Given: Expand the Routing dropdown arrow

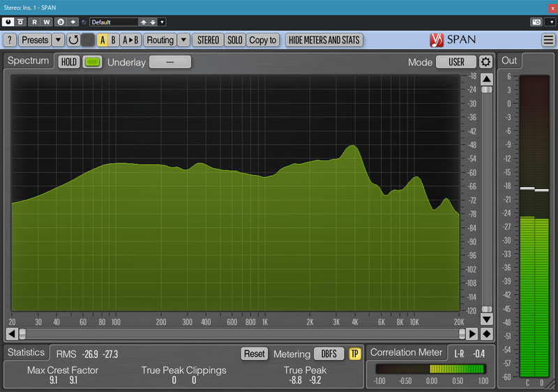Looking at the screenshot, I should 183,40.
